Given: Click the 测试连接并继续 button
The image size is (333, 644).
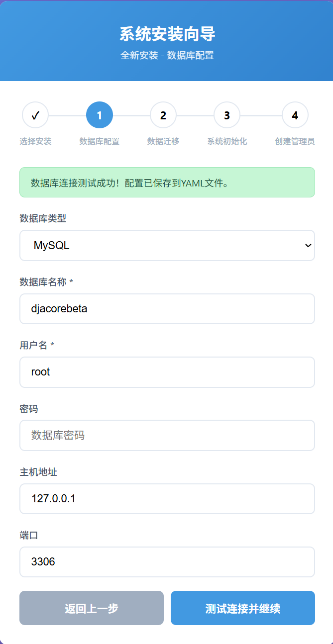Looking at the screenshot, I should coord(243,608).
